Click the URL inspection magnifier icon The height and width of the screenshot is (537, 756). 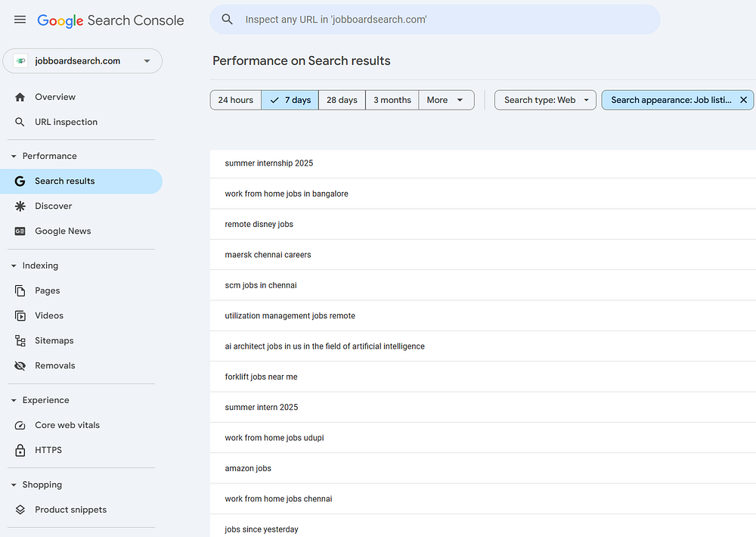20,122
